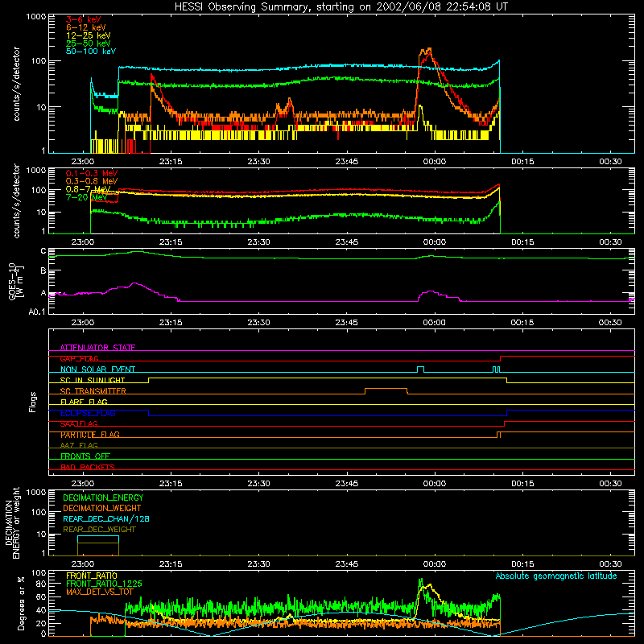Click the vertical Flags axis title

(x=33, y=402)
